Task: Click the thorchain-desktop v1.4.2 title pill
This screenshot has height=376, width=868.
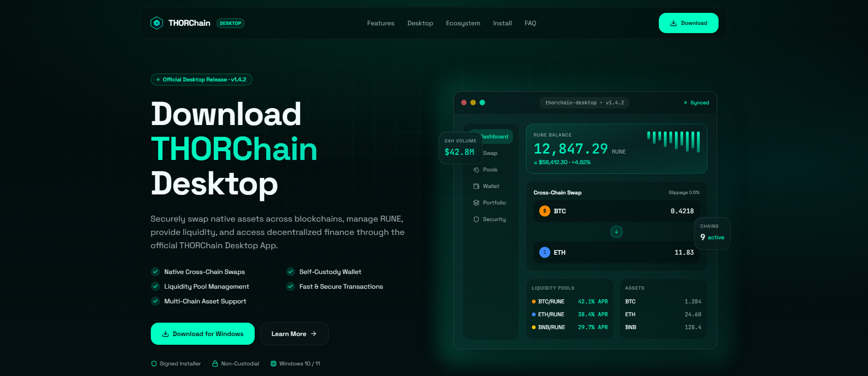Action: coord(584,103)
